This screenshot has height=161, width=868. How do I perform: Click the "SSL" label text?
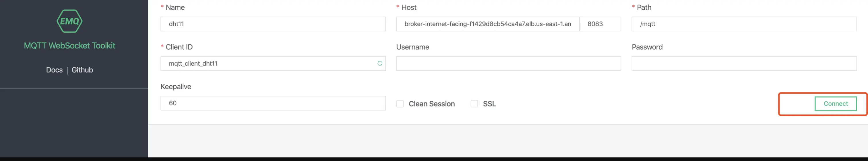tap(489, 104)
